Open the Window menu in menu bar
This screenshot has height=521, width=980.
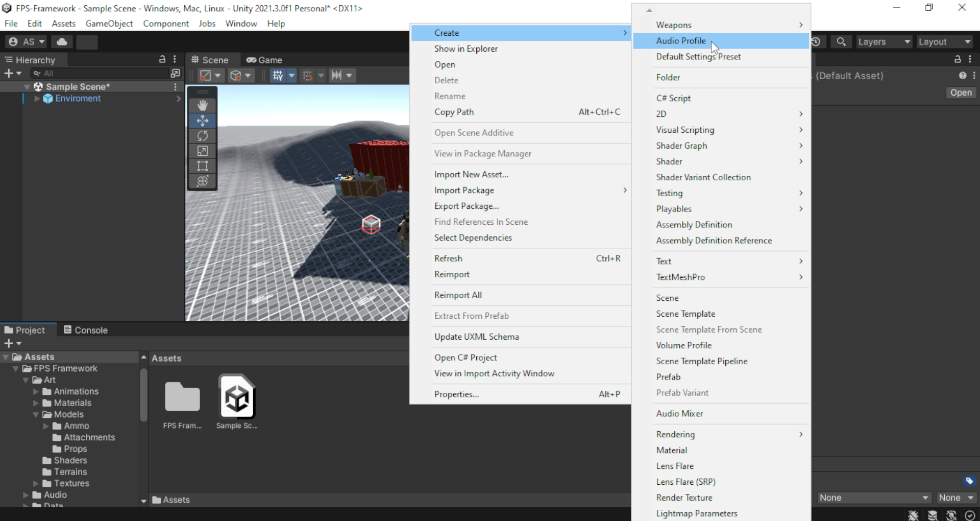(241, 23)
